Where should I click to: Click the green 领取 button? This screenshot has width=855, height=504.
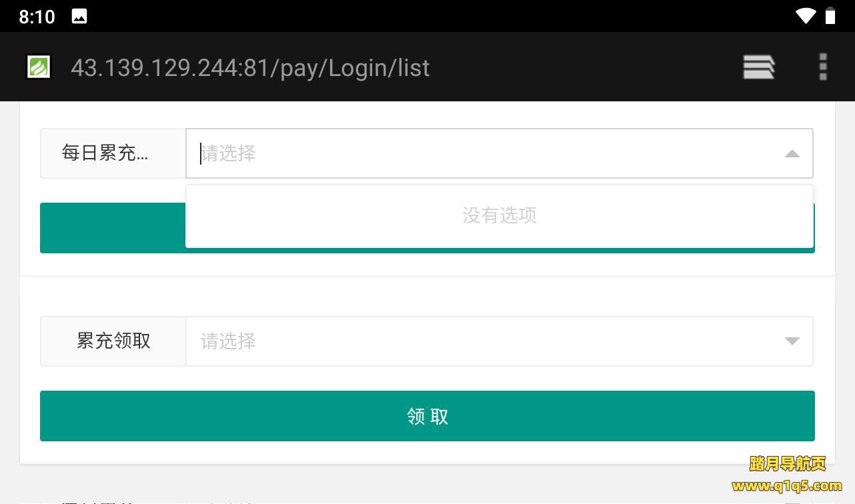point(427,416)
